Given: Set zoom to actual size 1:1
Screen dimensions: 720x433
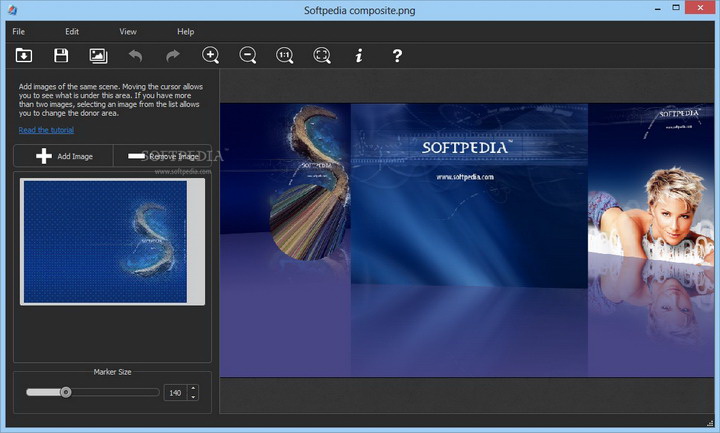Looking at the screenshot, I should coord(285,56).
